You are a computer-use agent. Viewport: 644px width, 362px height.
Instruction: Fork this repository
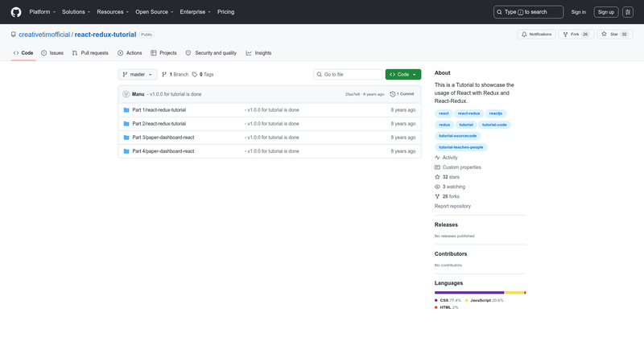pyautogui.click(x=576, y=35)
